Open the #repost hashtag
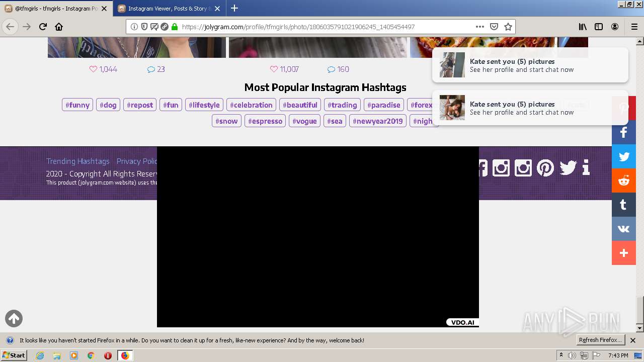The image size is (644, 362). [140, 105]
